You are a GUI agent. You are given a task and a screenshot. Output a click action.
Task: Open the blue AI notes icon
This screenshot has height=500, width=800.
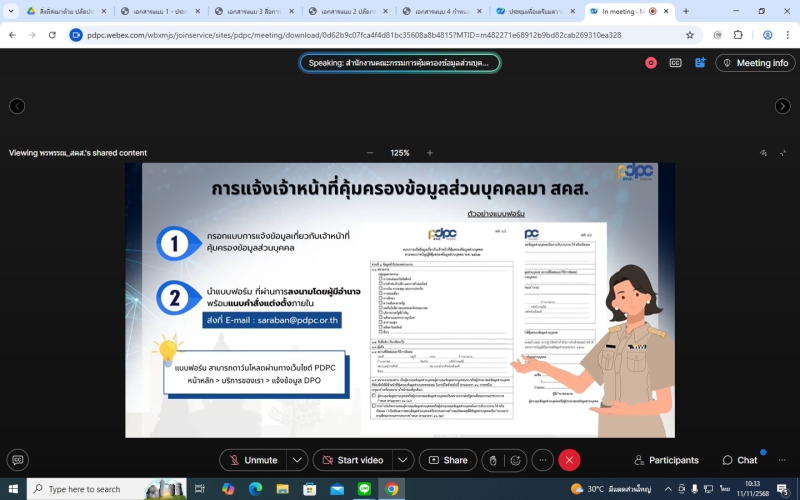[700, 63]
